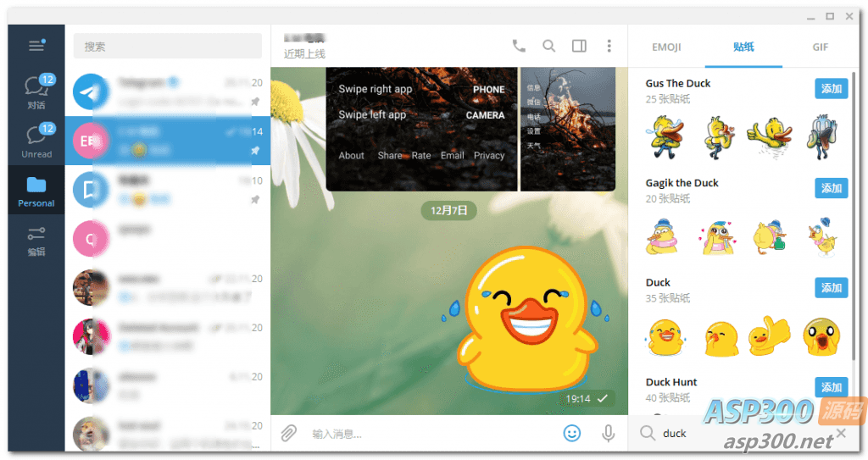Click the Duck Hunt set title
This screenshot has width=868, height=460.
tap(671, 382)
